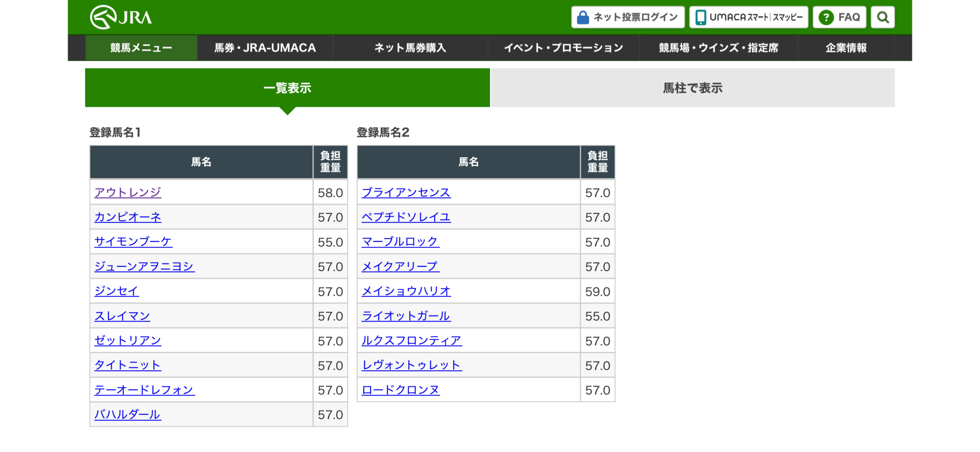Switch to the 馬柱で表示 tab

point(692,88)
